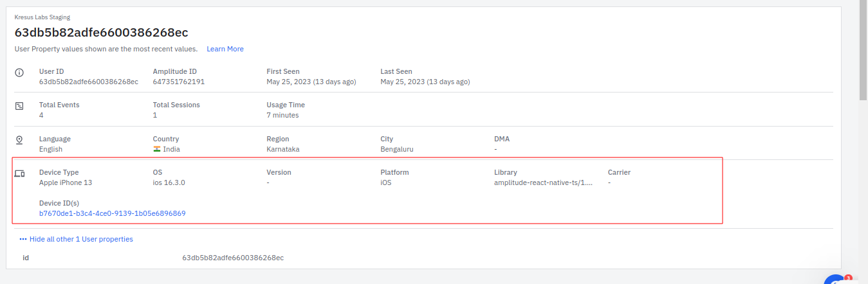Click the India flag icon
The width and height of the screenshot is (868, 284).
pyautogui.click(x=156, y=149)
